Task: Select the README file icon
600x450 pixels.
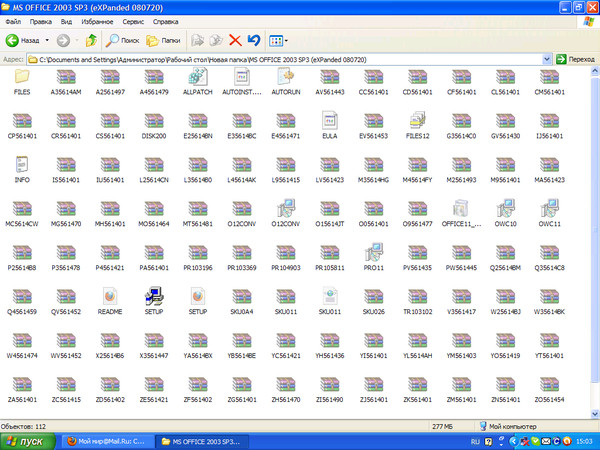Action: click(110, 297)
